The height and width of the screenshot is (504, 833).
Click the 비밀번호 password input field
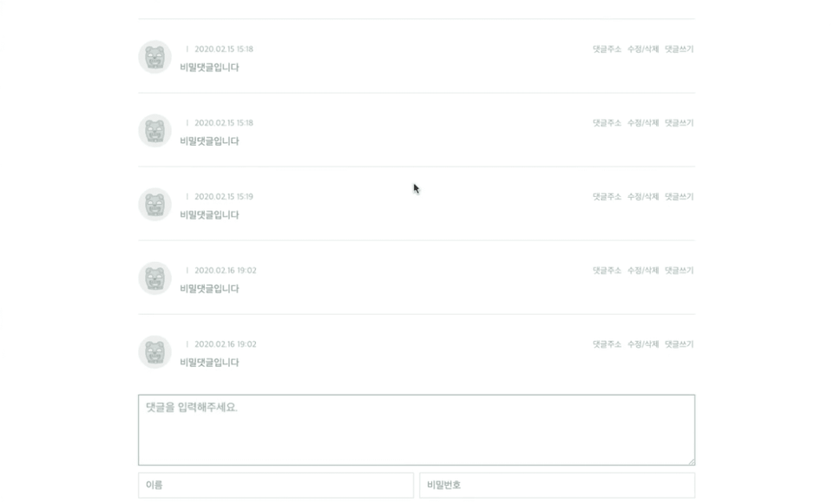pyautogui.click(x=557, y=485)
